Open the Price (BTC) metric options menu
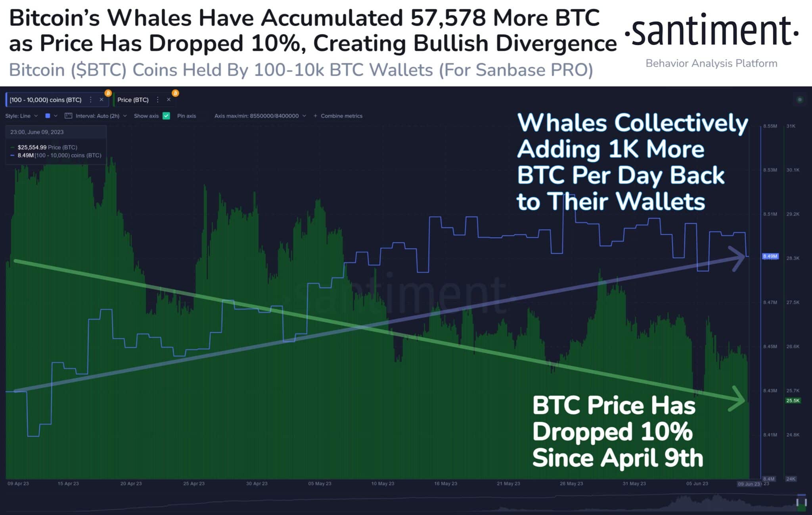Viewport: 812px width, 515px height. [x=158, y=100]
